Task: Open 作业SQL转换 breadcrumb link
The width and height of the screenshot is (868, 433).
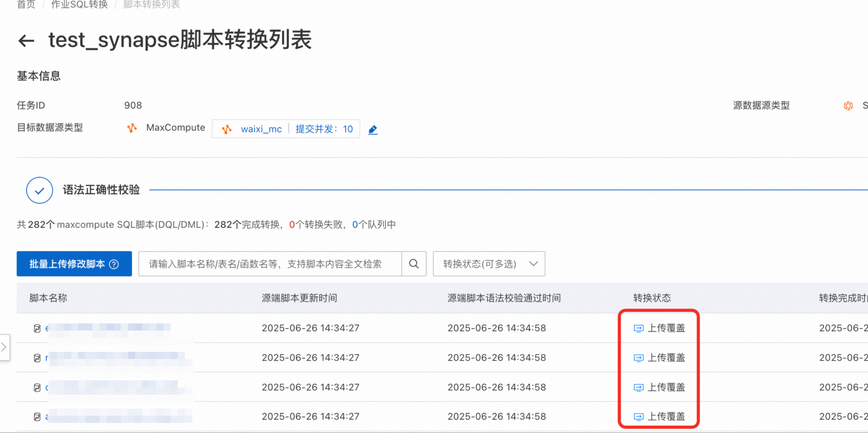Action: click(x=79, y=5)
